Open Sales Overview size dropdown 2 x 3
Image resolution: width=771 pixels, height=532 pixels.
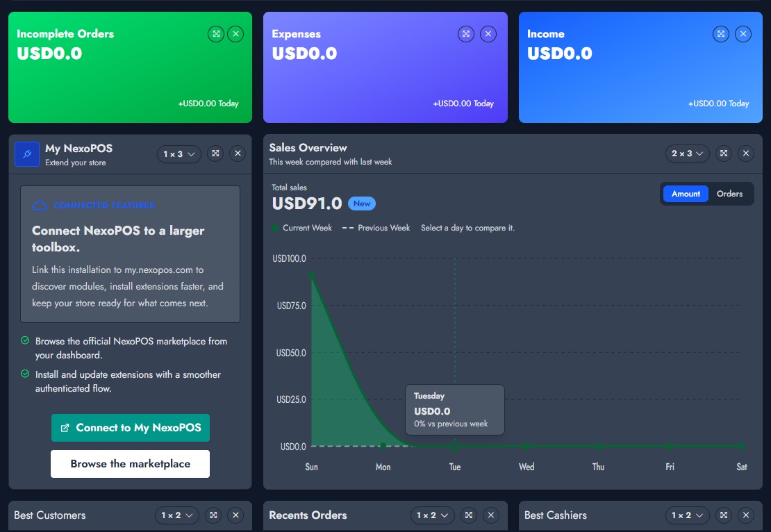pos(688,154)
